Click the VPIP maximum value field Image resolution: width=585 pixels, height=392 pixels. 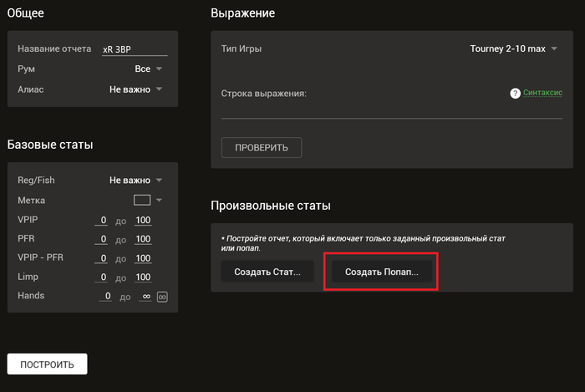143,220
